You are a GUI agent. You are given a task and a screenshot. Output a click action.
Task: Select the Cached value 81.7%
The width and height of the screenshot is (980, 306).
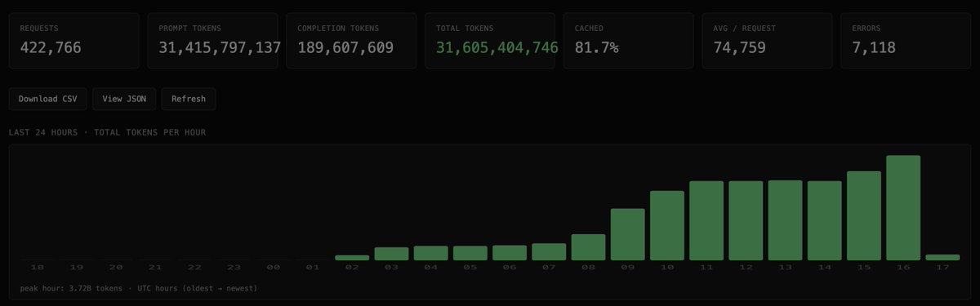597,48
